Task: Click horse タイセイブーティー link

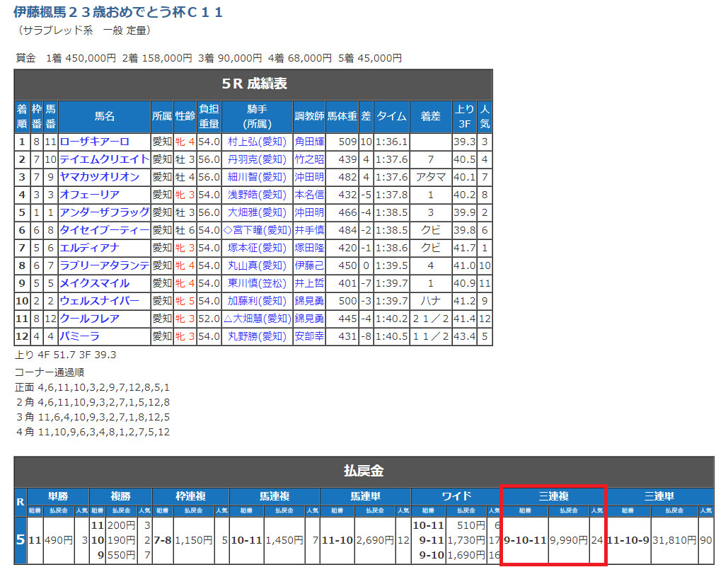Action: coord(104,230)
